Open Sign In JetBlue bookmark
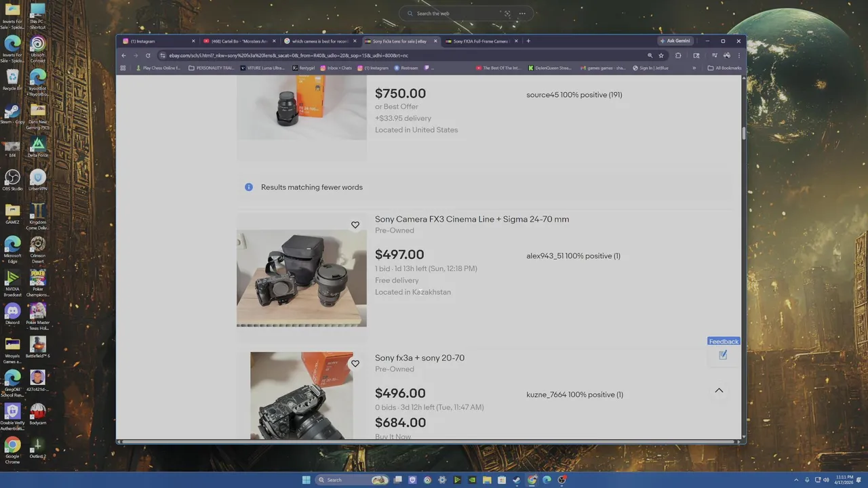The height and width of the screenshot is (488, 868). 650,68
